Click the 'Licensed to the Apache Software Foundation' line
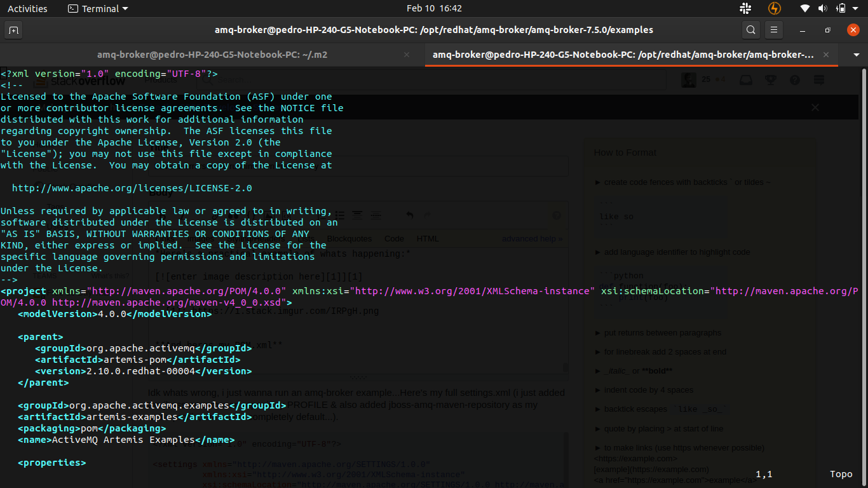868x488 pixels. (x=166, y=97)
